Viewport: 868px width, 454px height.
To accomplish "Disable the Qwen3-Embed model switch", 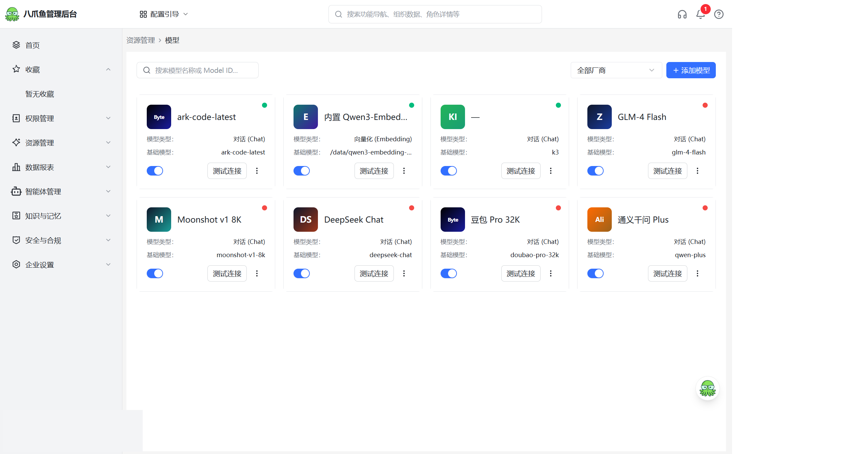I will tap(302, 171).
